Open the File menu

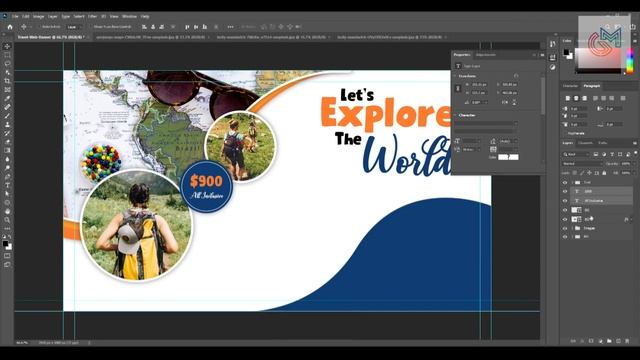click(15, 16)
